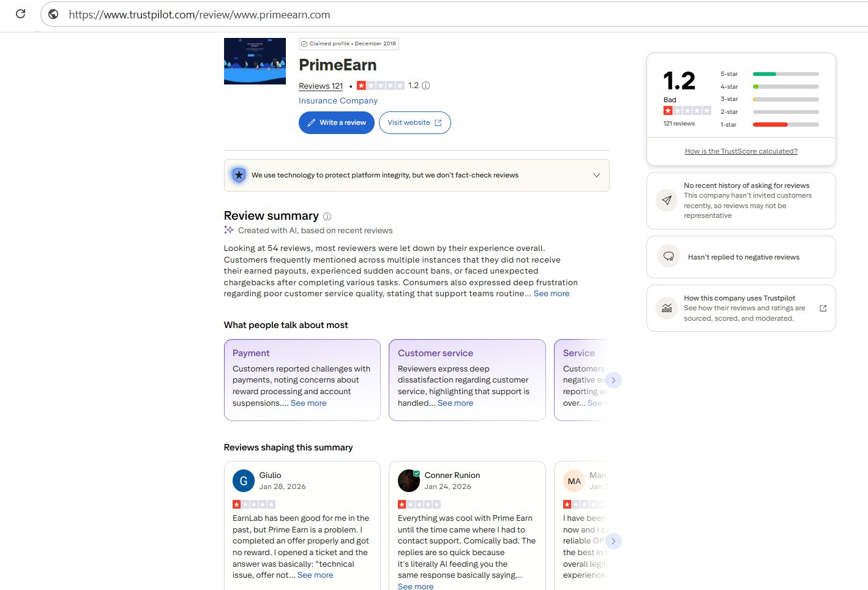Image resolution: width=868 pixels, height=590 pixels.
Task: Open How is the TrustScore calculated link
Action: tap(741, 151)
